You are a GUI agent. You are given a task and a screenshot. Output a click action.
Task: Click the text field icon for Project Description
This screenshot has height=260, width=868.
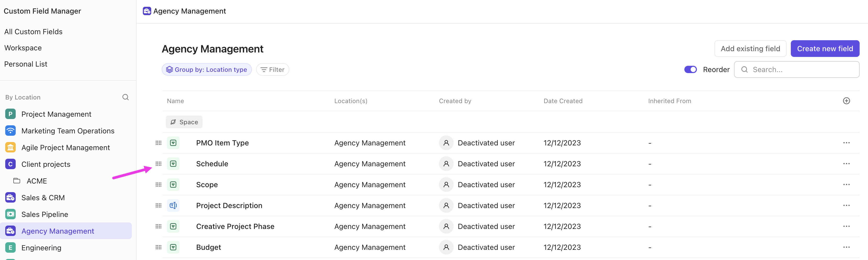pyautogui.click(x=173, y=205)
